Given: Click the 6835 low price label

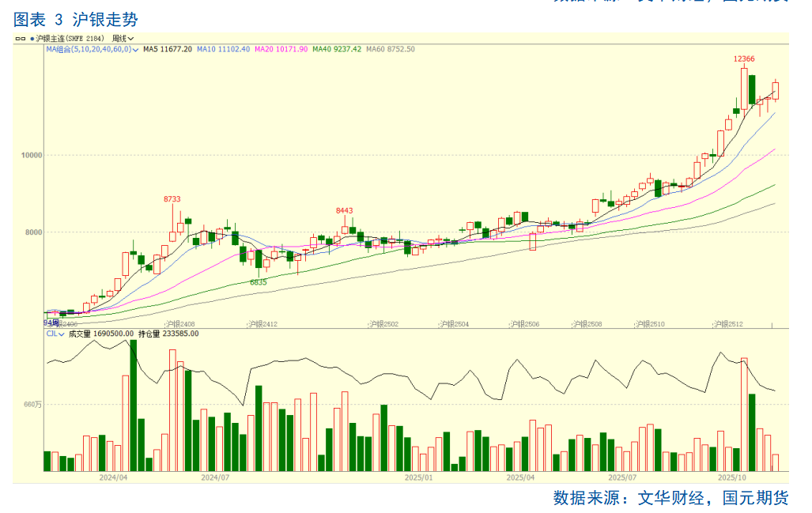Looking at the screenshot, I should pyautogui.click(x=259, y=282).
